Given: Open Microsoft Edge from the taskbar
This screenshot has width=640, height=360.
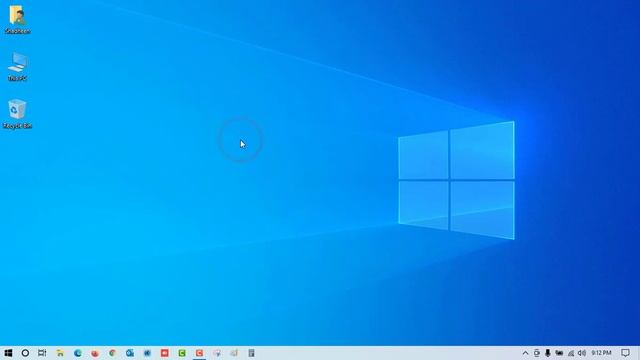Looking at the screenshot, I should click(78, 353).
